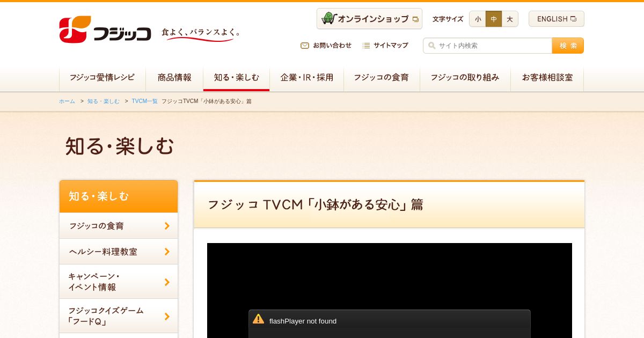
Task: Click external-link icon on オンラインショップ button
Action: pos(415,19)
